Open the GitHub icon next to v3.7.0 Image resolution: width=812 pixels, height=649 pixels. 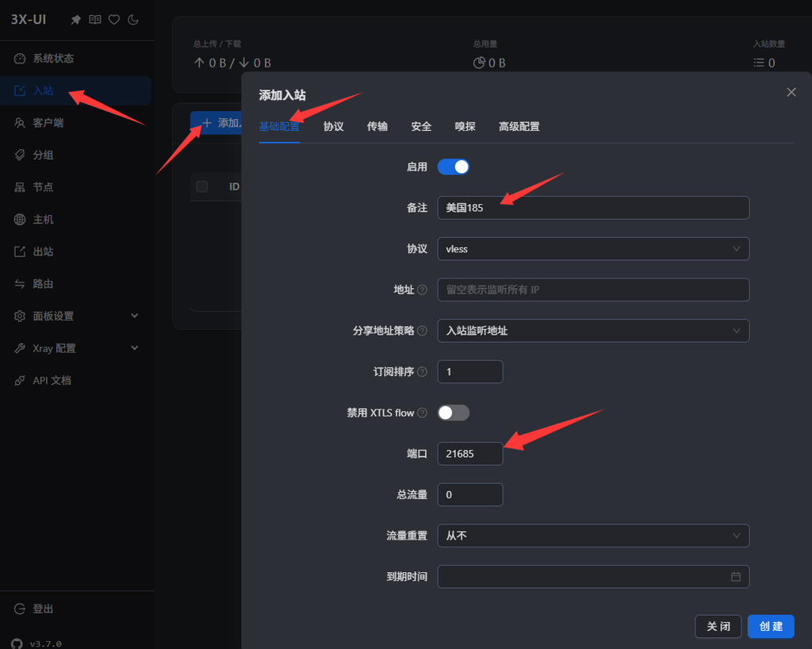17,643
